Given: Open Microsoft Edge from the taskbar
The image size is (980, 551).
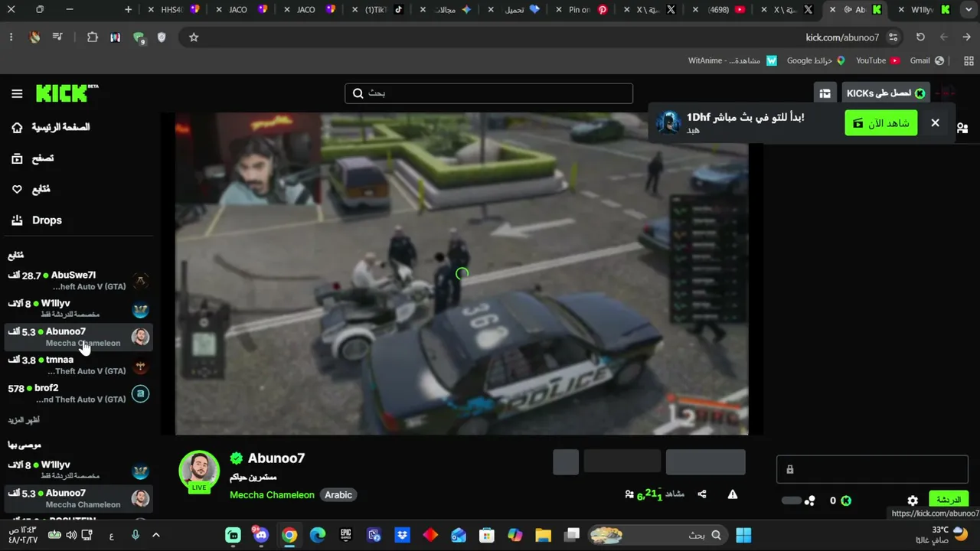Looking at the screenshot, I should pos(317,535).
